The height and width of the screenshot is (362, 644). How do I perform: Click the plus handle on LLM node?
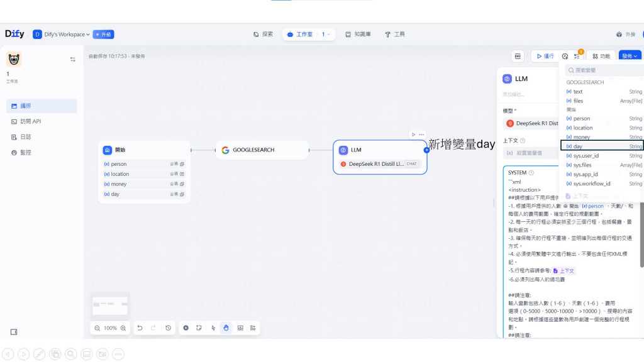pyautogui.click(x=427, y=150)
